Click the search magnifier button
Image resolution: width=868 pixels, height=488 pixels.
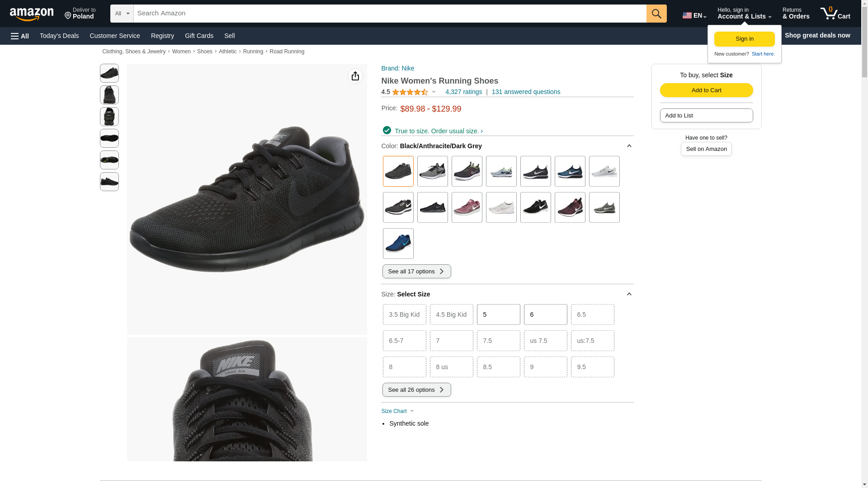(x=656, y=14)
